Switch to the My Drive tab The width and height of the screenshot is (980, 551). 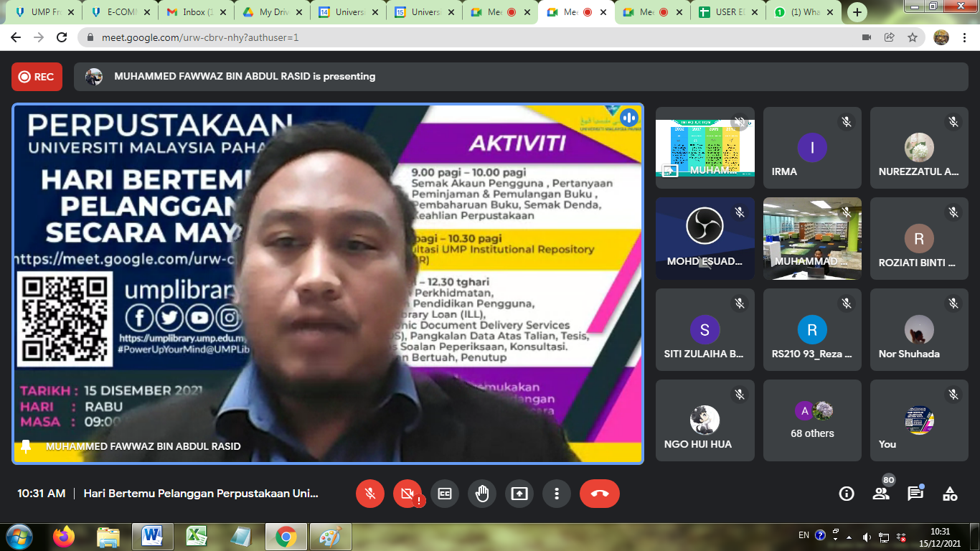coord(272,12)
